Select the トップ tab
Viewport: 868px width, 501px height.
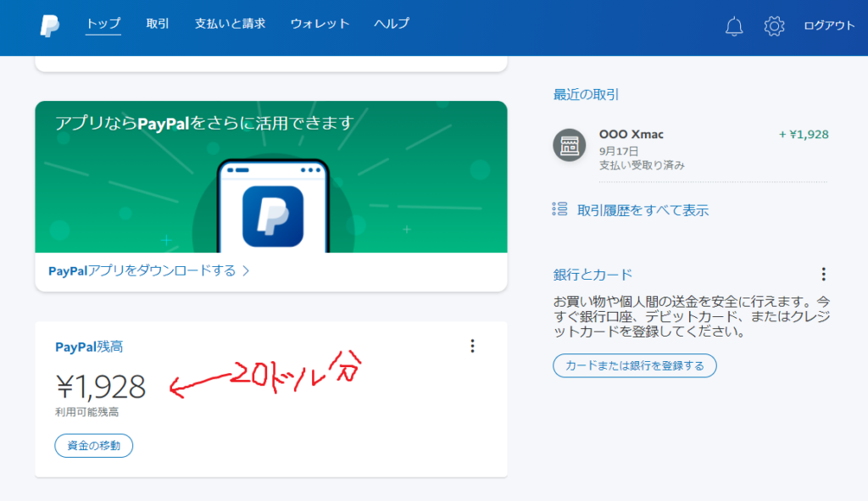103,24
